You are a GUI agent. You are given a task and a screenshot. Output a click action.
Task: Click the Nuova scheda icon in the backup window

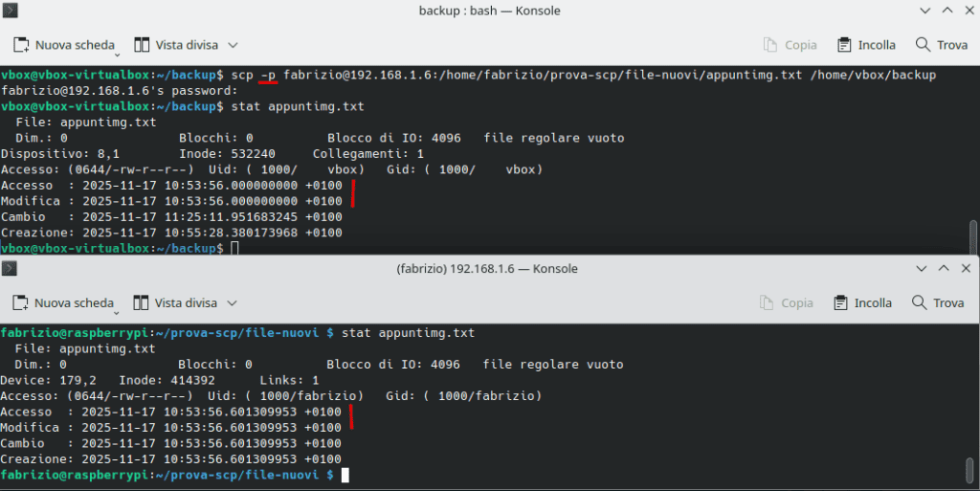[x=22, y=45]
